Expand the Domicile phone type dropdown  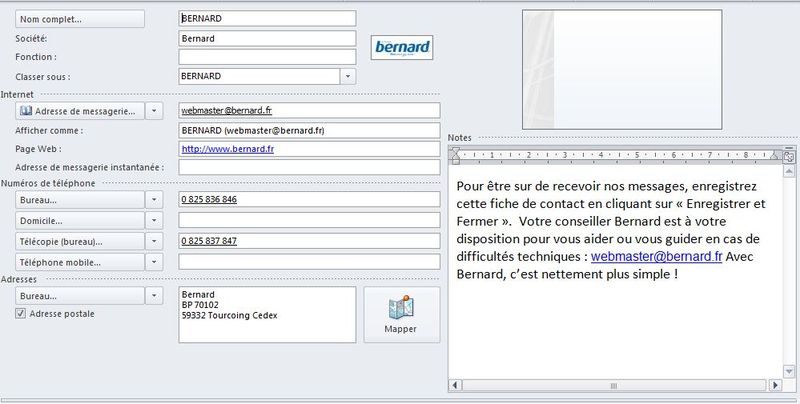click(x=154, y=221)
